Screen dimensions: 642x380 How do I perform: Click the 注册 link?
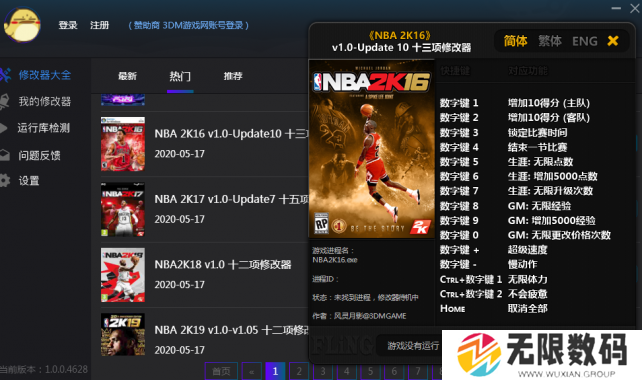point(99,25)
